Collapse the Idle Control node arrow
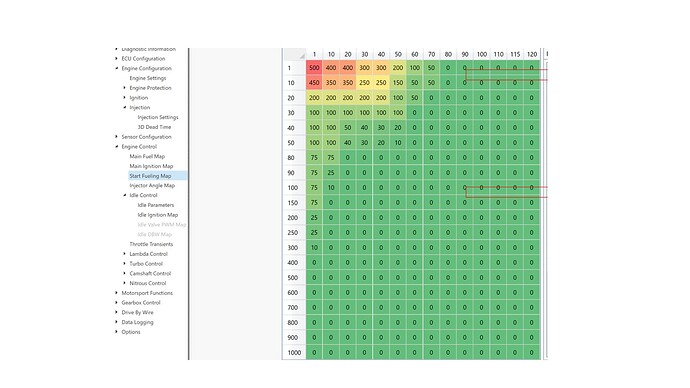The height and width of the screenshot is (388, 690). coord(125,195)
